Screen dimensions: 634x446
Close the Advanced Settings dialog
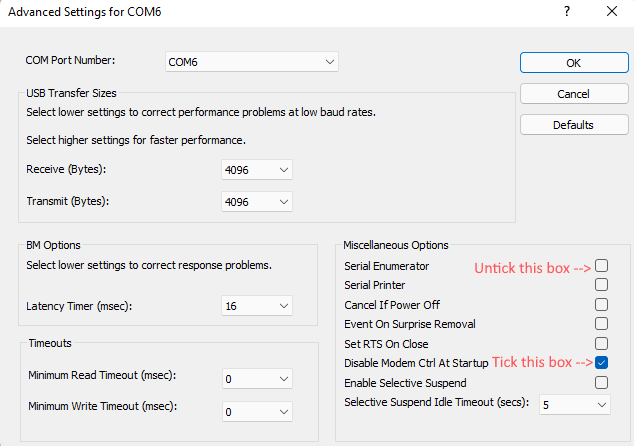(x=612, y=11)
